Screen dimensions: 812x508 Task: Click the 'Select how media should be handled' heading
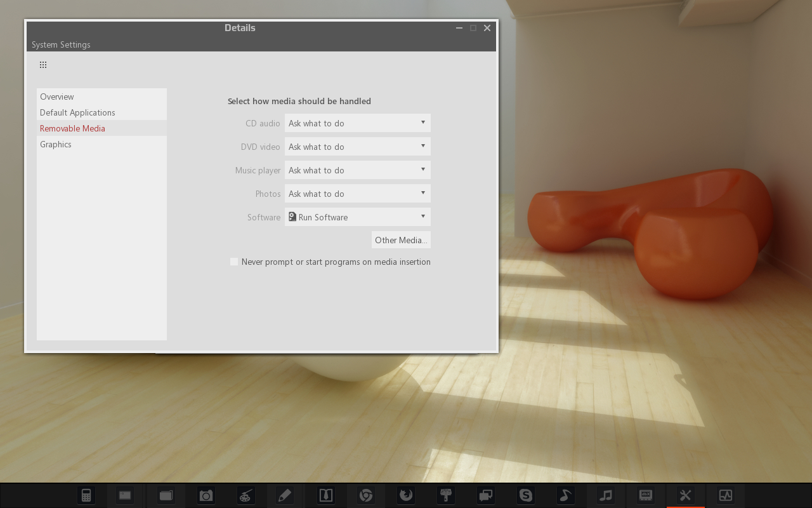[299, 101]
